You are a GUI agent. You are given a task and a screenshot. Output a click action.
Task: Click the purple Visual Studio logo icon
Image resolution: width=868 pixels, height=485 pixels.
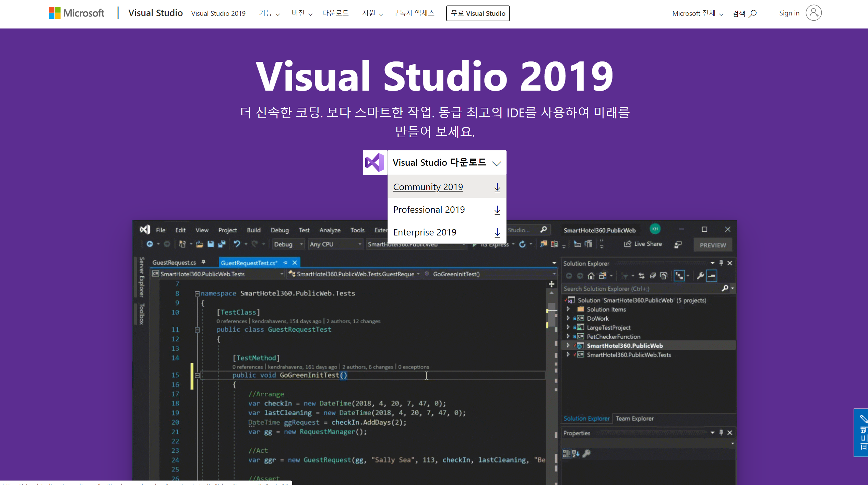(375, 163)
